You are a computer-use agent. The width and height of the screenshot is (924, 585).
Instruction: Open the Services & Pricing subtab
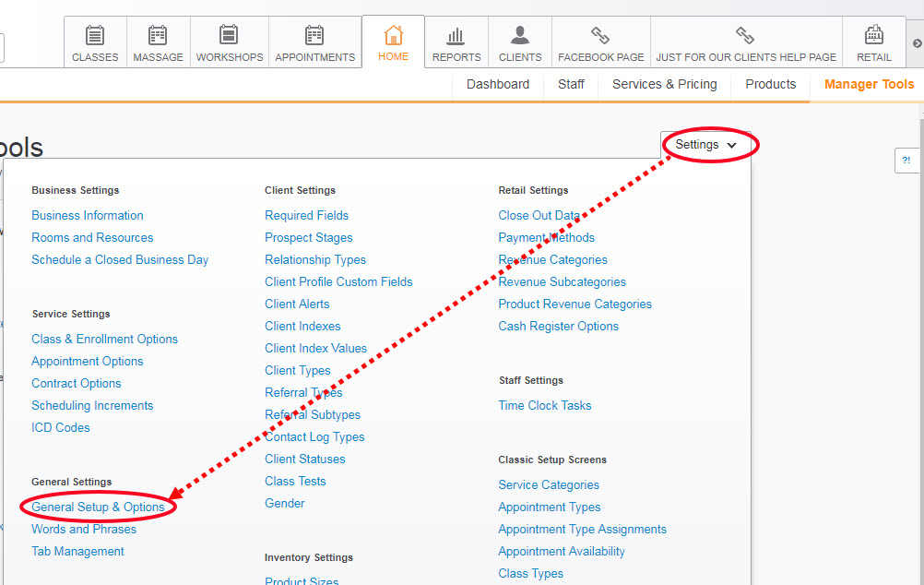click(665, 84)
